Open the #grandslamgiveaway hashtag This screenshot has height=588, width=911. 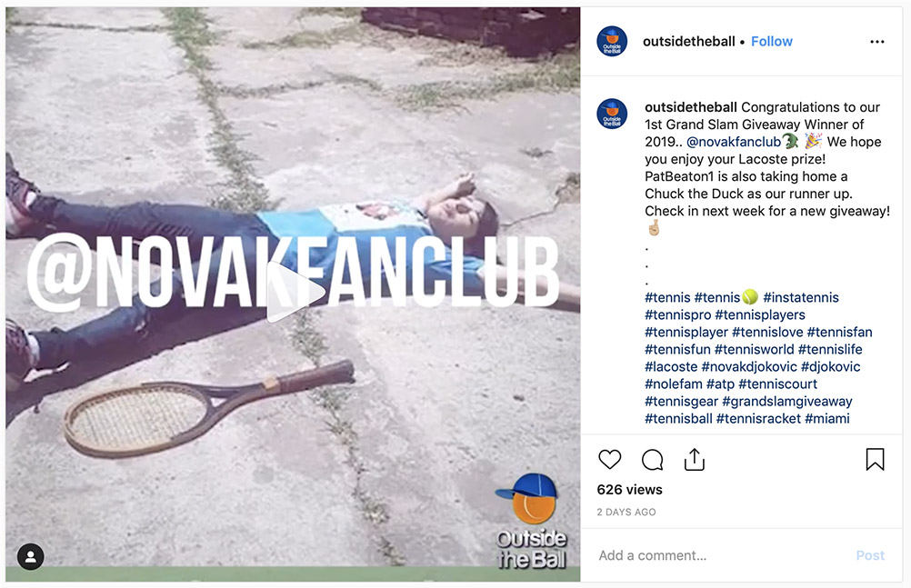tap(787, 402)
